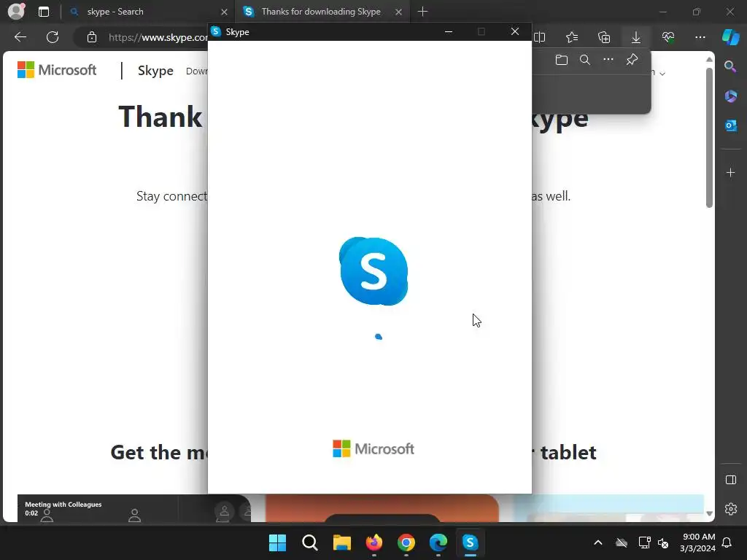Add an app to Edge sidebar
Image resolution: width=747 pixels, height=560 pixels.
[x=731, y=172]
